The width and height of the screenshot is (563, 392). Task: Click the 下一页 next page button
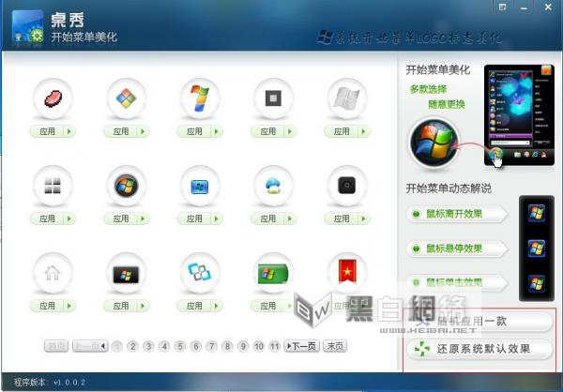tap(301, 346)
